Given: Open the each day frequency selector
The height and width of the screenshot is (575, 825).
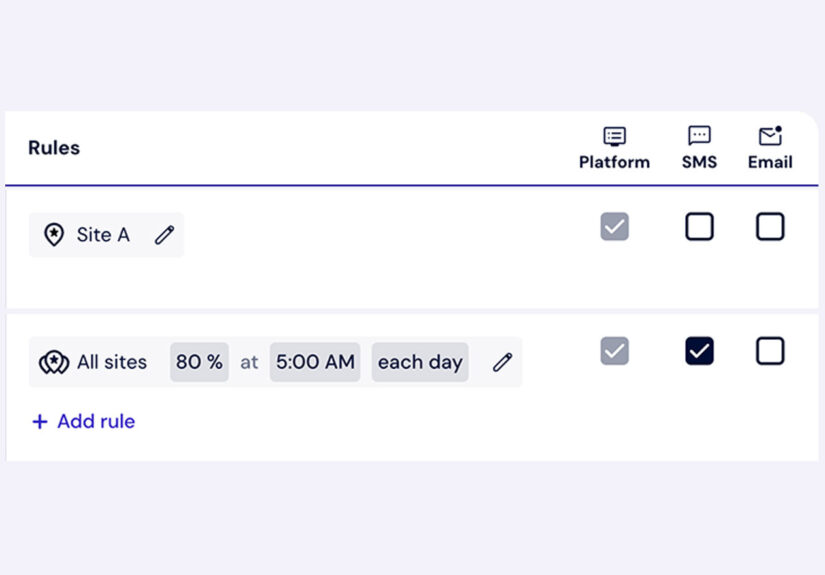Looking at the screenshot, I should click(x=420, y=362).
